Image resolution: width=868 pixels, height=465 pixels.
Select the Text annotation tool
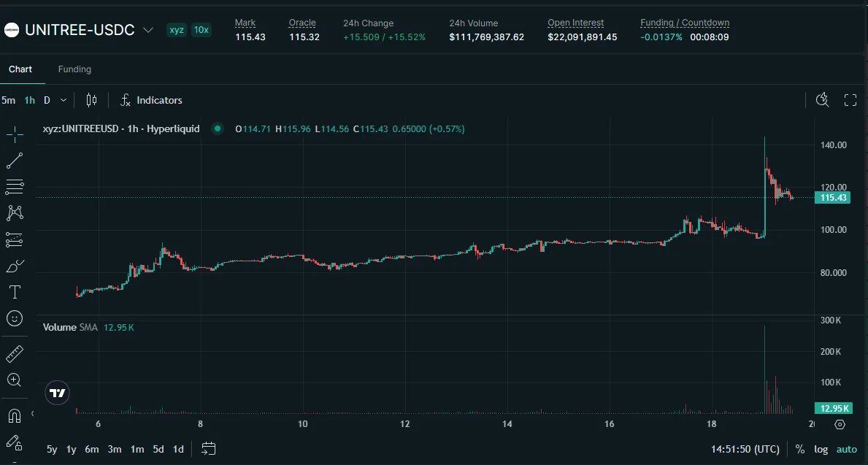(x=15, y=292)
